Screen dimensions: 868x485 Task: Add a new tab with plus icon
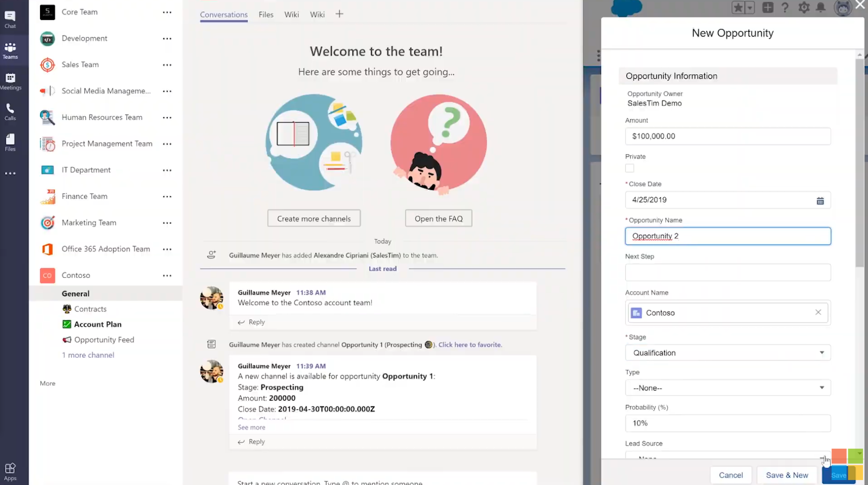339,14
